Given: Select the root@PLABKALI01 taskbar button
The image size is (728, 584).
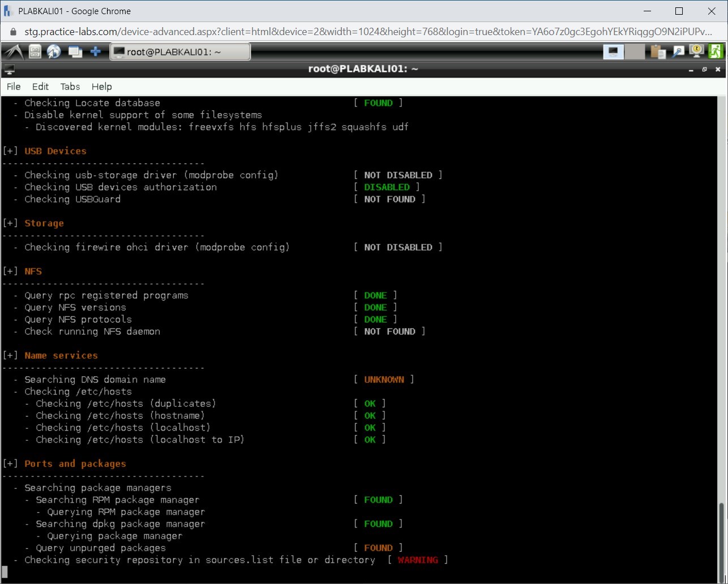Looking at the screenshot, I should click(179, 52).
